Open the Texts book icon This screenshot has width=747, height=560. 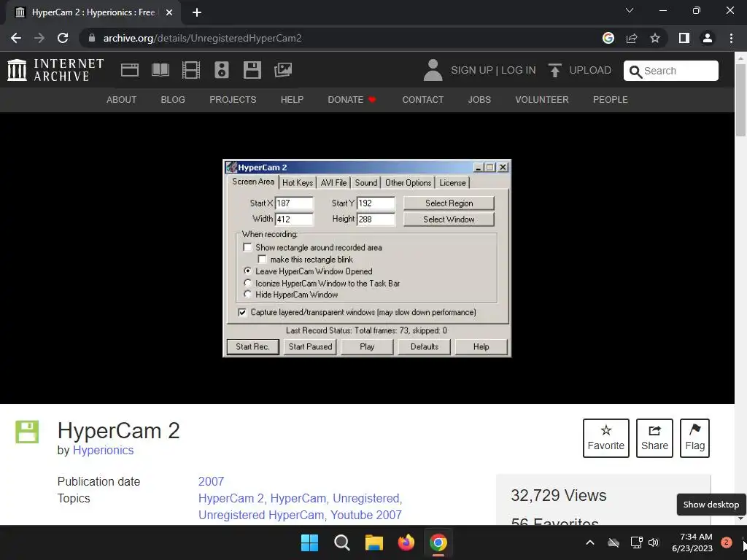(x=160, y=70)
